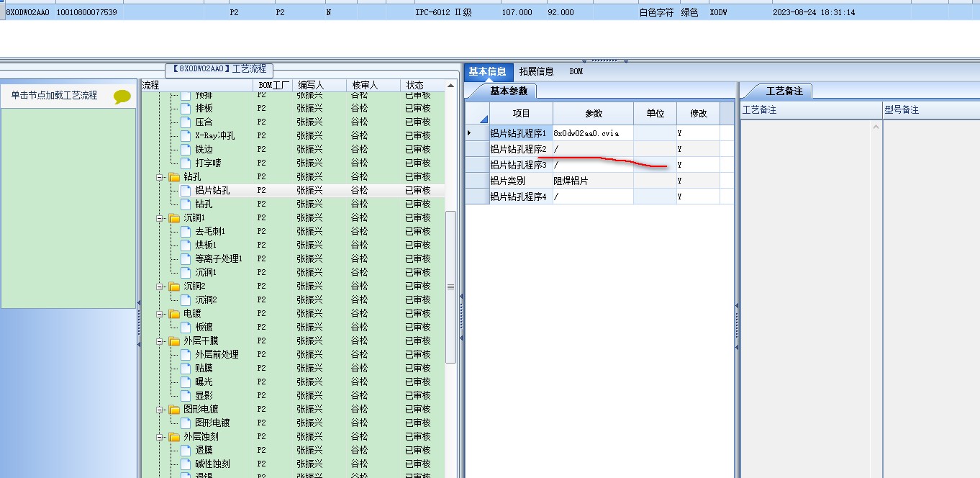Collapse the 沉铜2 folder node

pyautogui.click(x=160, y=286)
